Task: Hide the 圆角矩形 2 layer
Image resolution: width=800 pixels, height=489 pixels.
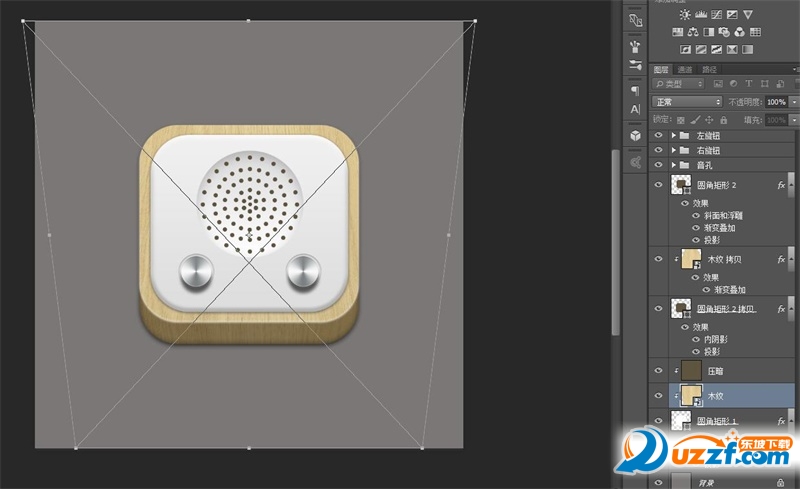Action: 658,185
